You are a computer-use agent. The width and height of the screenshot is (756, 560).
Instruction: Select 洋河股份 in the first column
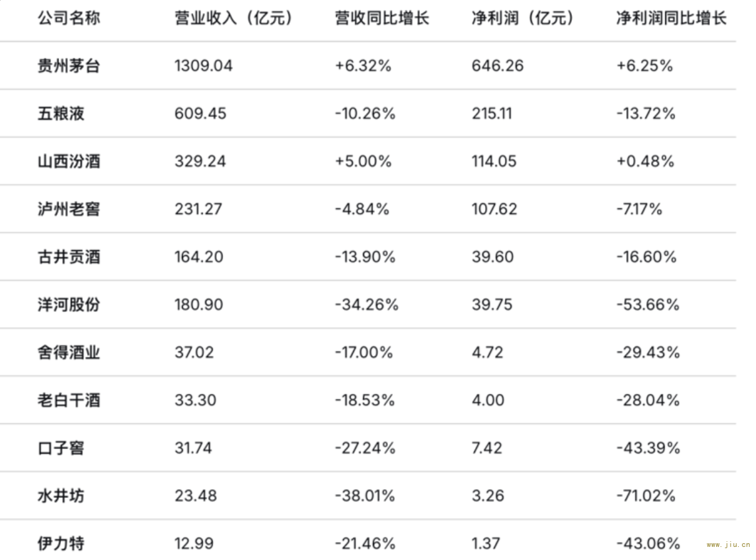68,305
